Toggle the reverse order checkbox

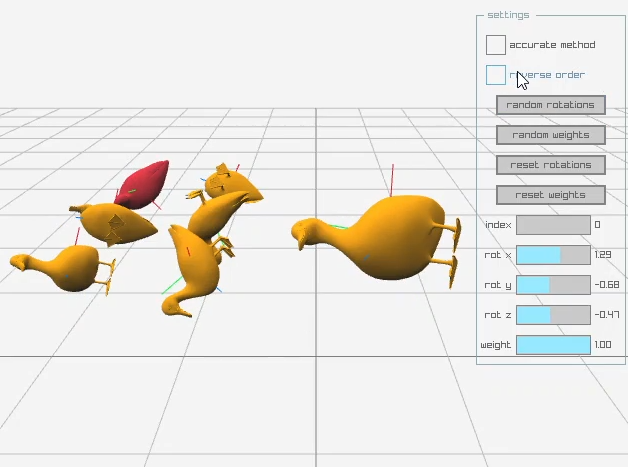coord(496,75)
